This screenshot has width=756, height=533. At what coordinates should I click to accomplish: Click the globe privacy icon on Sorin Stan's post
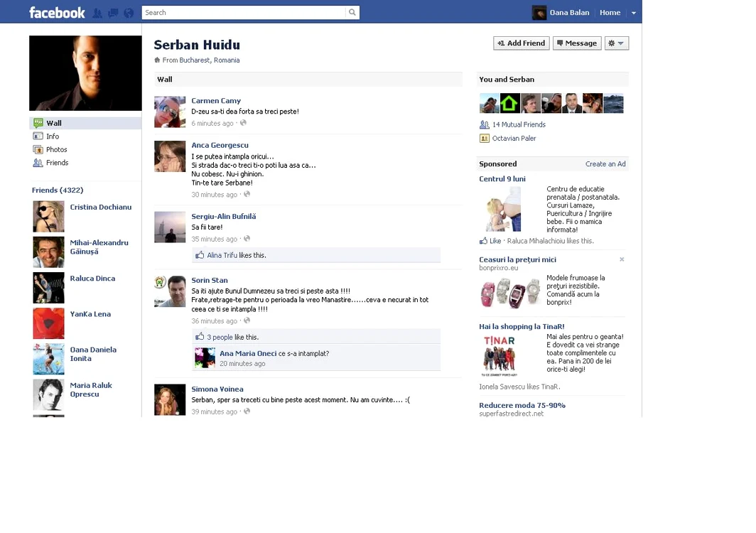247,321
